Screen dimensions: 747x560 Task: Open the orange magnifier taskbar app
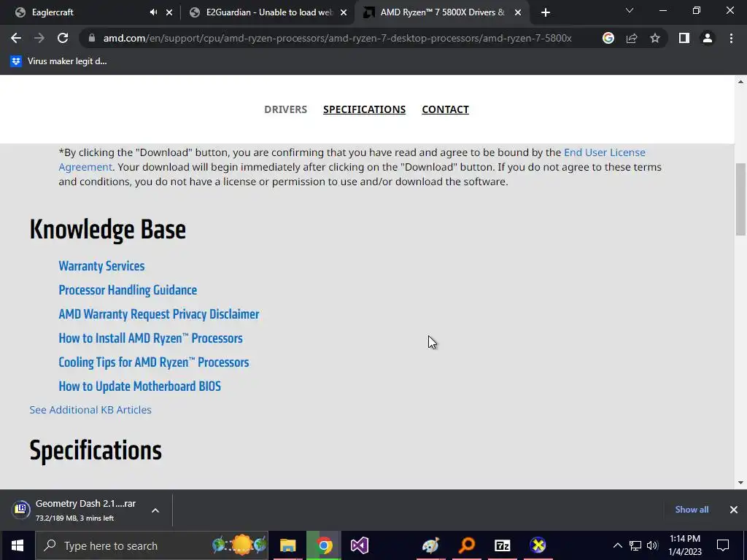pyautogui.click(x=467, y=545)
